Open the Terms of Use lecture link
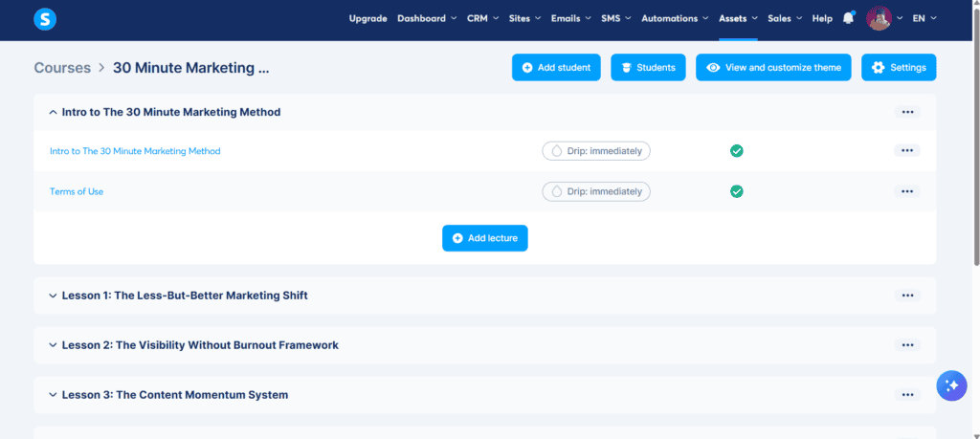980x439 pixels. click(x=77, y=191)
